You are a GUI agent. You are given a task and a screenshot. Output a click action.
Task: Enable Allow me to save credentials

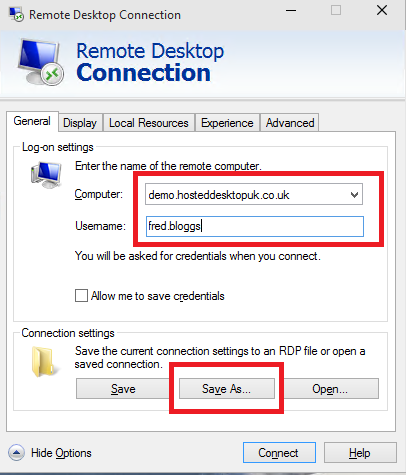tap(81, 296)
